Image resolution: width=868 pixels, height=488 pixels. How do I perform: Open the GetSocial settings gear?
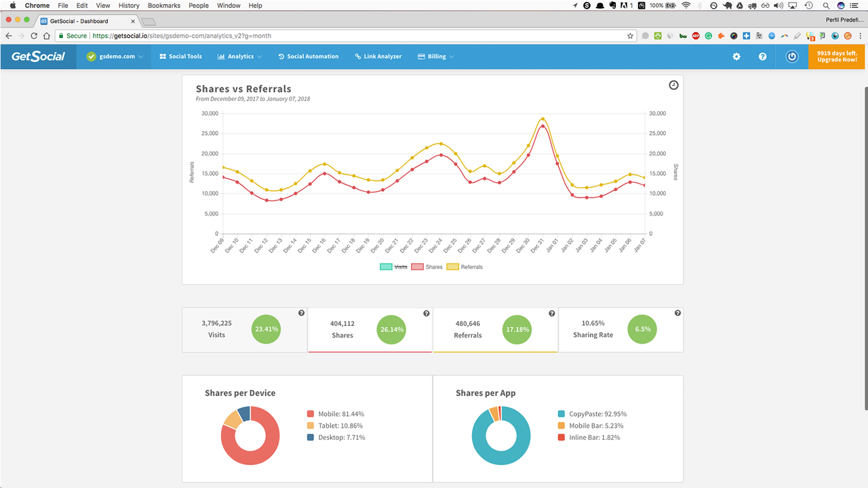pos(736,56)
